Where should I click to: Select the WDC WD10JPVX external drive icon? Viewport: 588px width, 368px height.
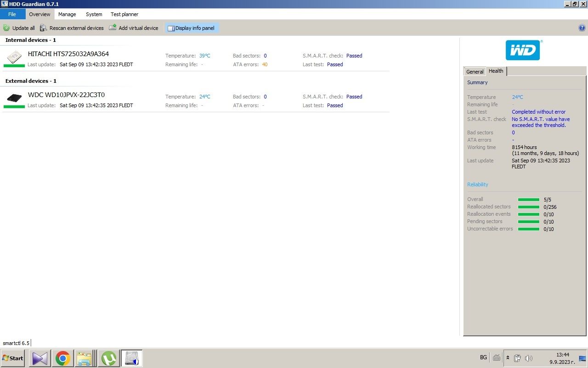pyautogui.click(x=14, y=98)
